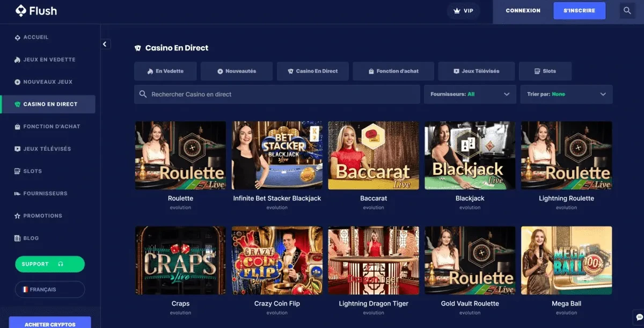644x328 pixels.
Task: Click the Rechercher Casino en direct field
Action: click(x=277, y=94)
